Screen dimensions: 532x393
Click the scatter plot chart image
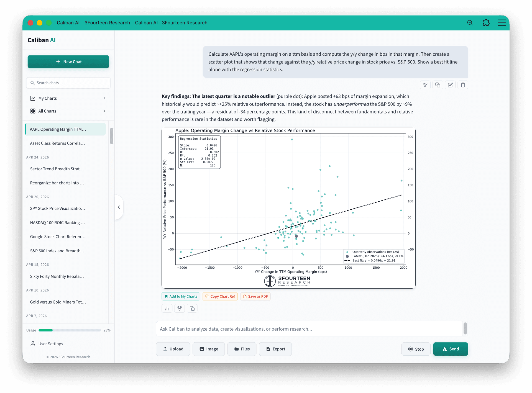288,208
